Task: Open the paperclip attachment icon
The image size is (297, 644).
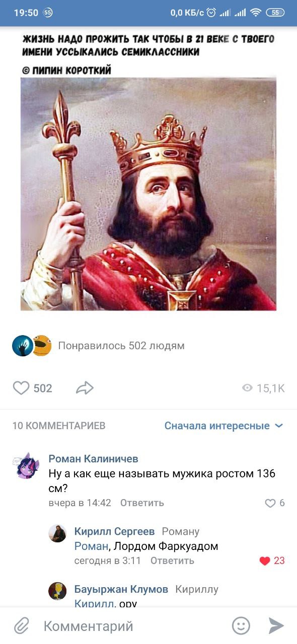Action: tap(21, 626)
